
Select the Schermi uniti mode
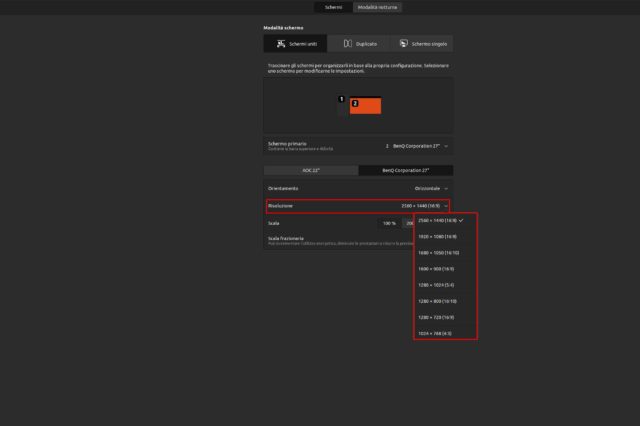[x=296, y=44]
